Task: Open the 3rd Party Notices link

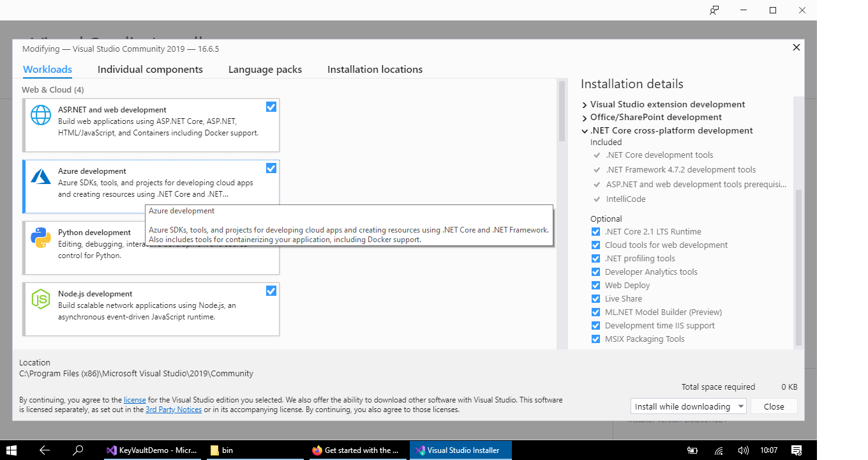Action: tap(174, 410)
